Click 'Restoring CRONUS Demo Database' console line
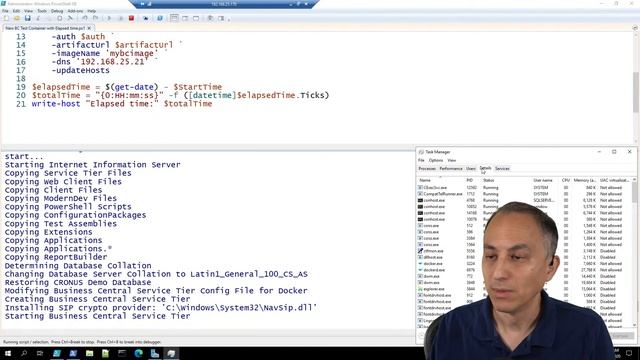 tap(78, 282)
